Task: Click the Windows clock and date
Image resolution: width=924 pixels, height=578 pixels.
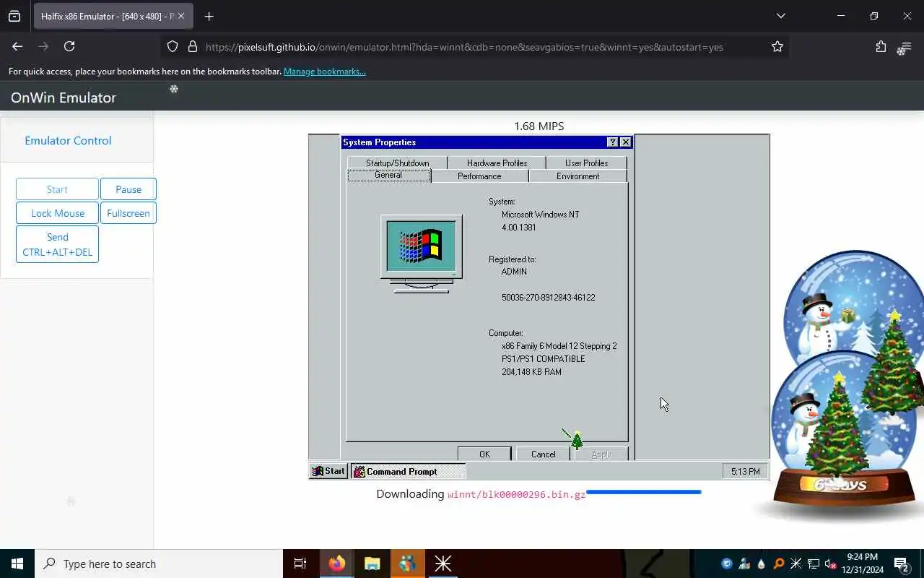Action: click(862, 564)
